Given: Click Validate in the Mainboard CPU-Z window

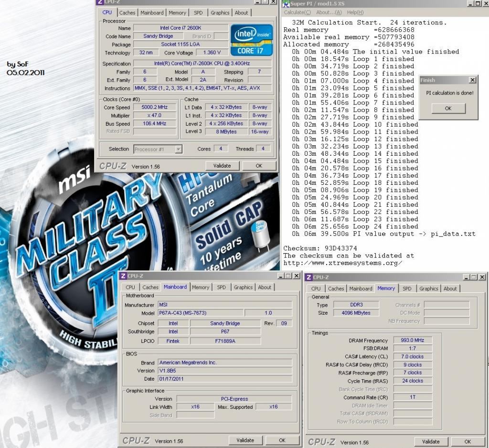Looking at the screenshot, I should coord(245,440).
